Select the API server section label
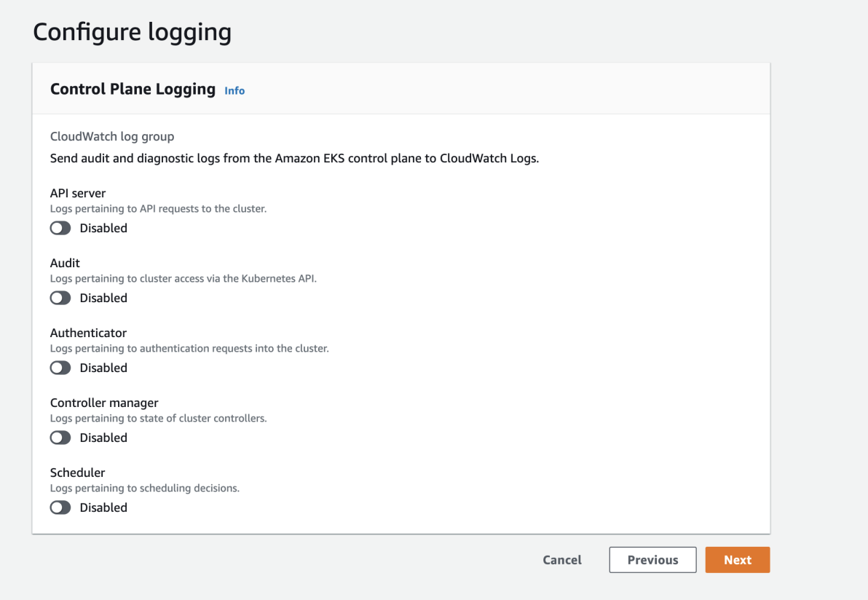868x600 pixels. [x=78, y=193]
